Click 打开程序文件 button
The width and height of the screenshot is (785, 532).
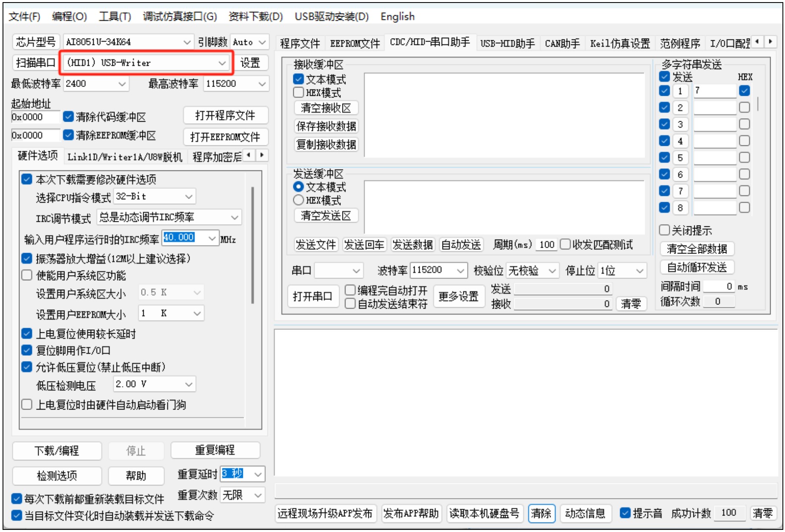point(225,115)
